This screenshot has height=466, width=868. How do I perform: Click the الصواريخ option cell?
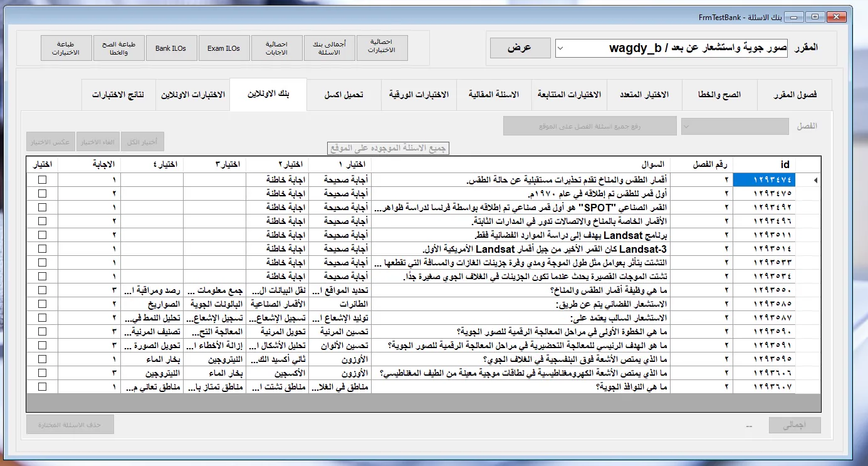coord(152,304)
